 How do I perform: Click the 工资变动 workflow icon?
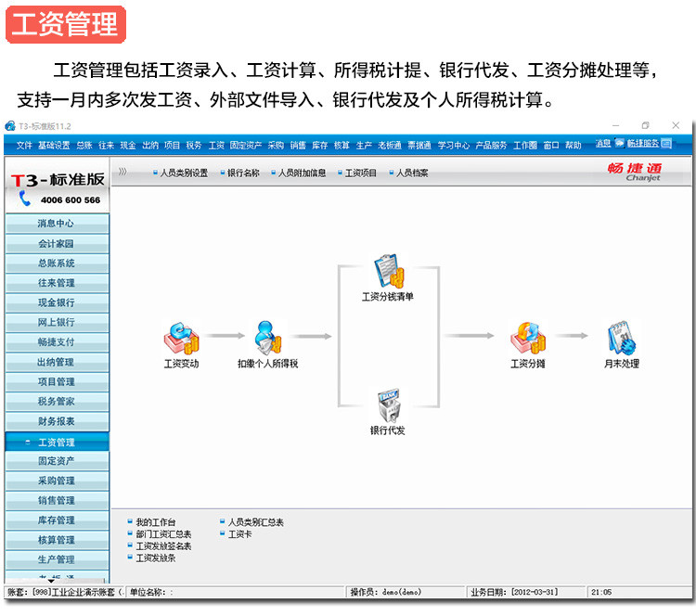(x=181, y=340)
